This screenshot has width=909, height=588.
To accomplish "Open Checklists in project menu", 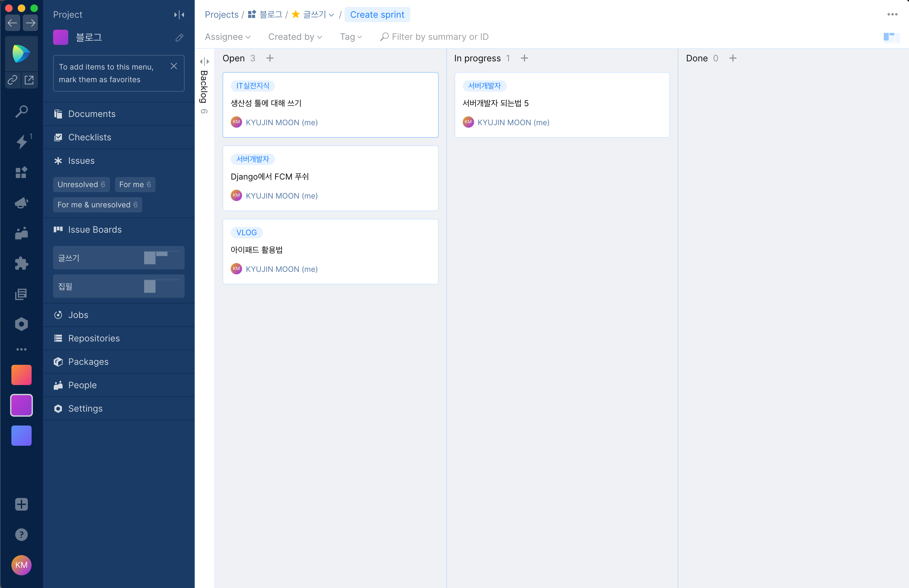I will click(x=89, y=137).
